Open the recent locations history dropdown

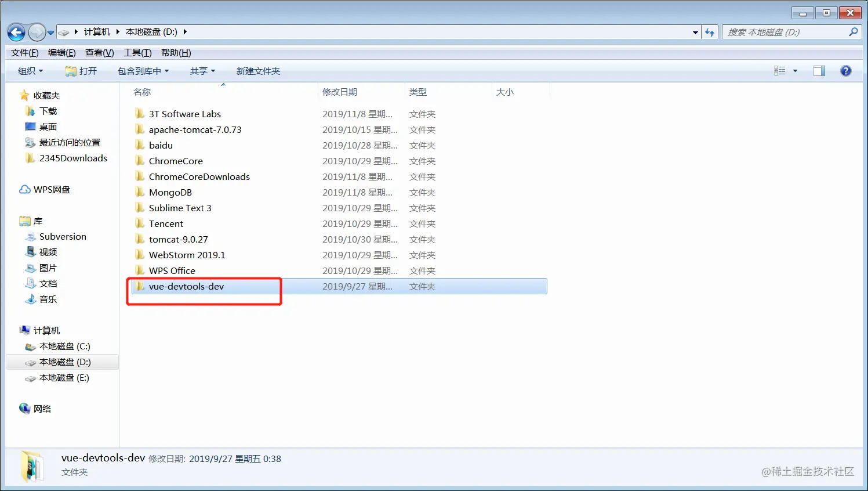[x=51, y=33]
